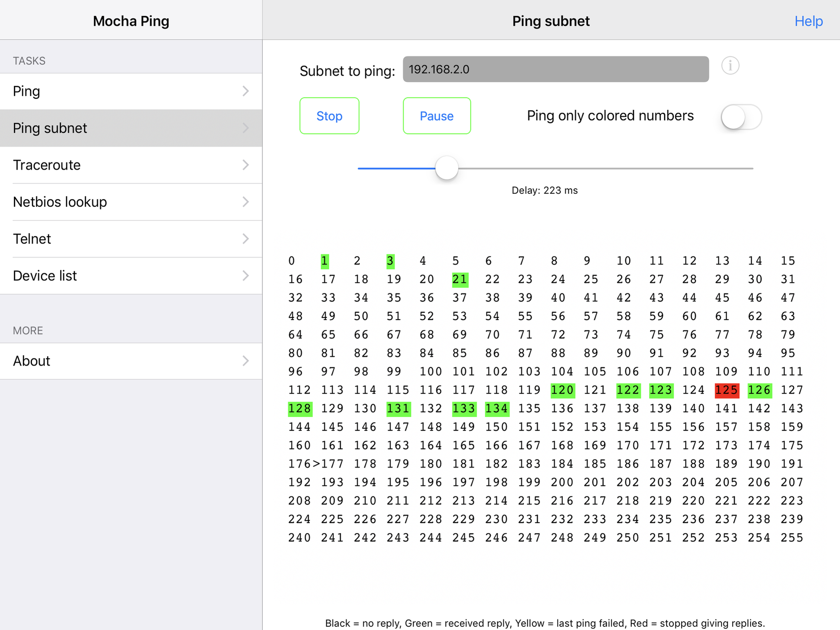
Task: Select green host number 1
Action: pos(324,261)
